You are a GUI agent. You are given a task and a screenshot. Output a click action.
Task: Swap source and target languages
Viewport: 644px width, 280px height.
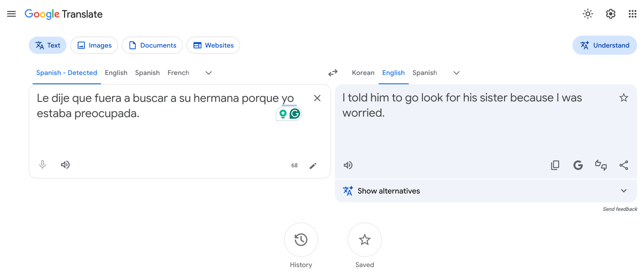[333, 73]
